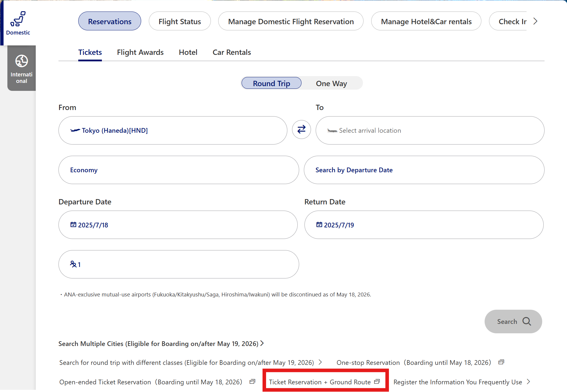Open Flight Status page
Image resolution: width=567 pixels, height=392 pixels.
pos(180,21)
